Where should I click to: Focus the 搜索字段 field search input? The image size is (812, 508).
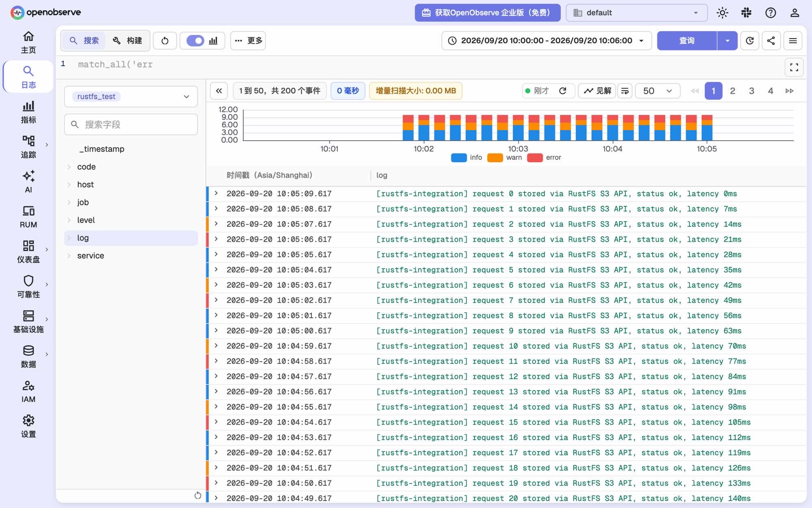click(131, 124)
